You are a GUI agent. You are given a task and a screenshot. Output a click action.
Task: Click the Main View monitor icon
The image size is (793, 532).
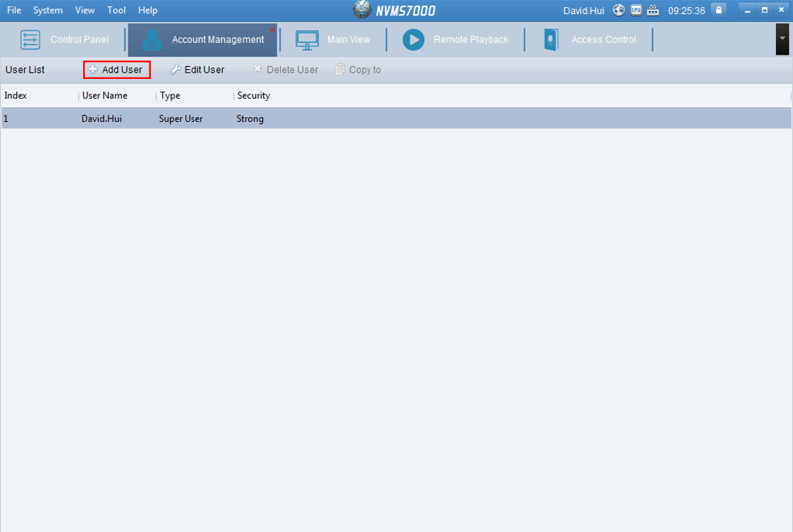(307, 40)
